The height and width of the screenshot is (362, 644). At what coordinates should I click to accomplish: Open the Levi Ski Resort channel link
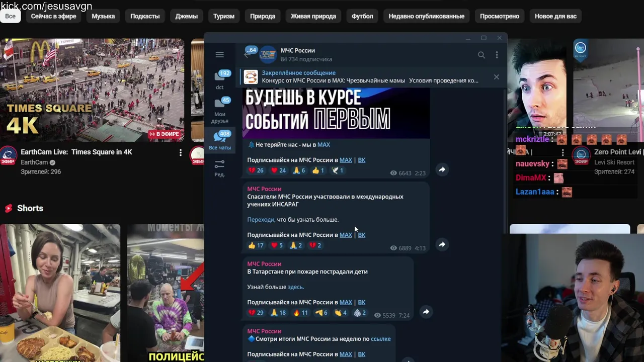[614, 162]
